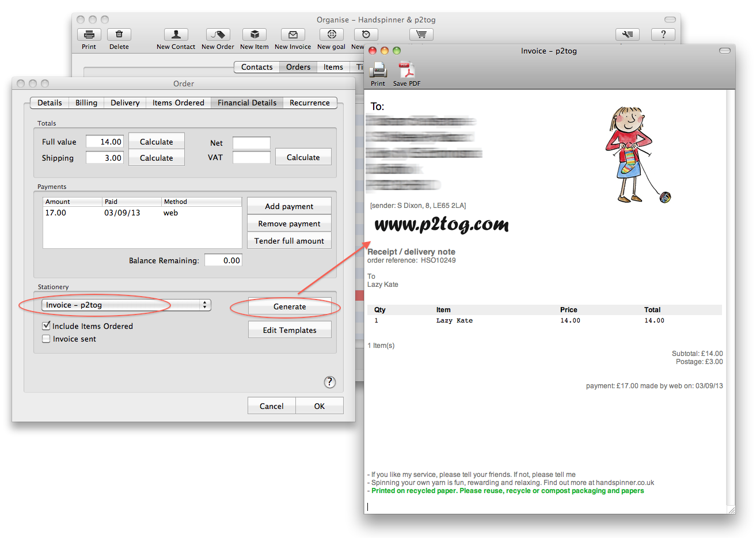
Task: Click the toolbar toggle pill in Organise window
Action: coord(670,20)
